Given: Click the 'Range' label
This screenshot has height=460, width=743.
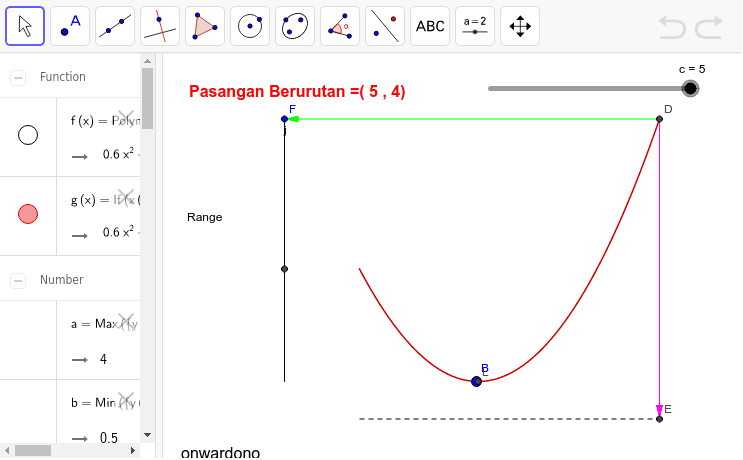Looking at the screenshot, I should [205, 217].
